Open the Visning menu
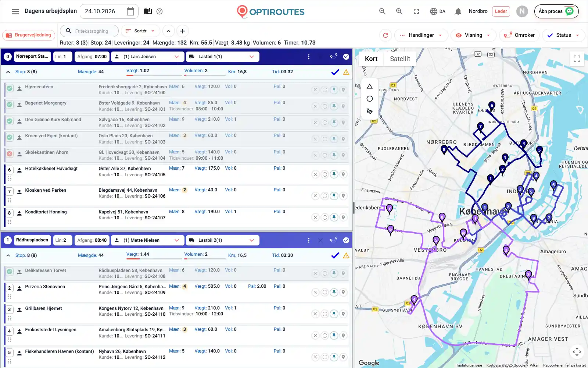 473,35
